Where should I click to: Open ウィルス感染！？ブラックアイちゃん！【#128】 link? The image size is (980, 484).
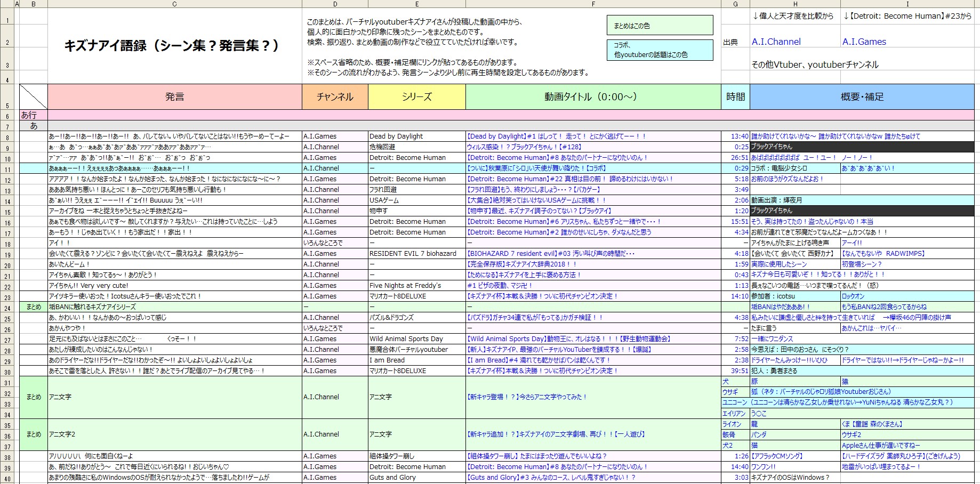click(524, 147)
